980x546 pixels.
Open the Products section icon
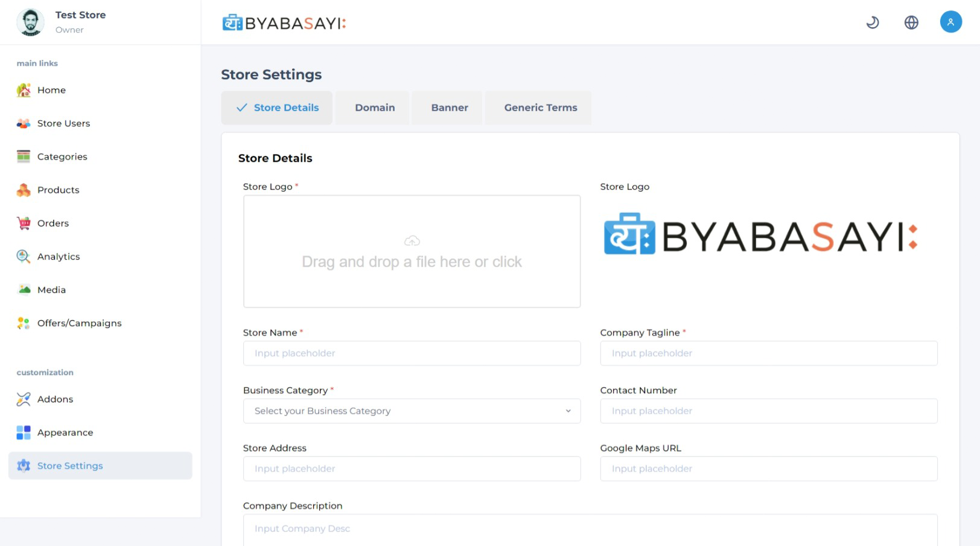click(24, 190)
